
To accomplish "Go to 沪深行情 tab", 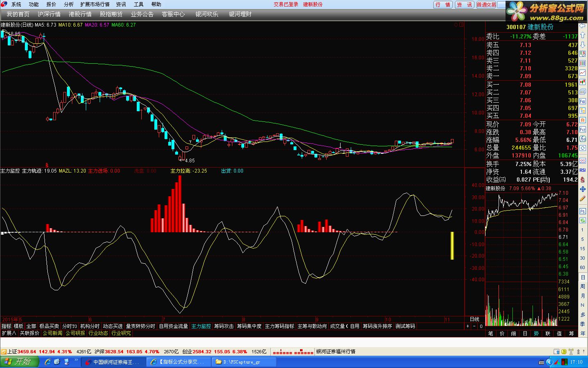I will (x=49, y=14).
